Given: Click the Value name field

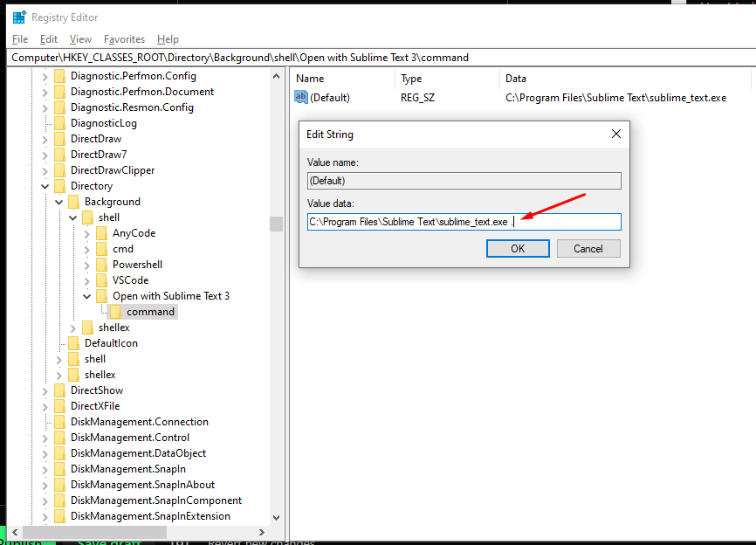Looking at the screenshot, I should [464, 181].
